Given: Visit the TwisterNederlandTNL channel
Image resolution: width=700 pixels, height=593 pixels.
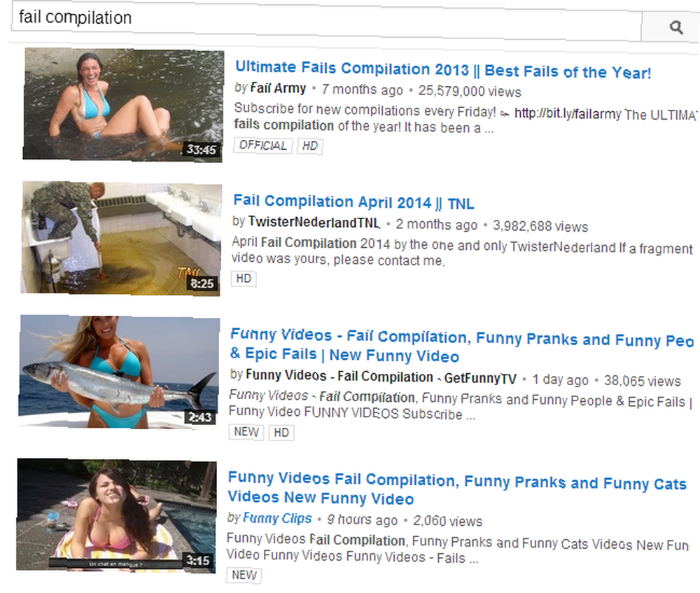Looking at the screenshot, I should click(x=314, y=222).
